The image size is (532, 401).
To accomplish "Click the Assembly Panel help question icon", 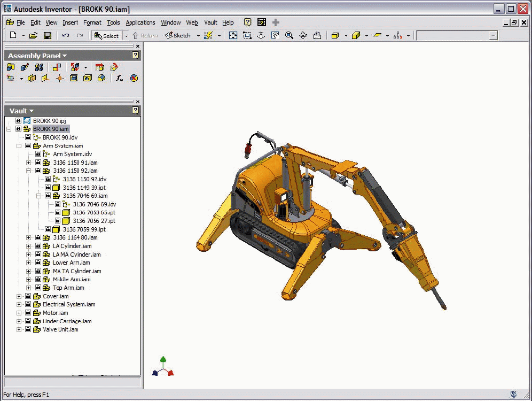I will click(x=135, y=56).
